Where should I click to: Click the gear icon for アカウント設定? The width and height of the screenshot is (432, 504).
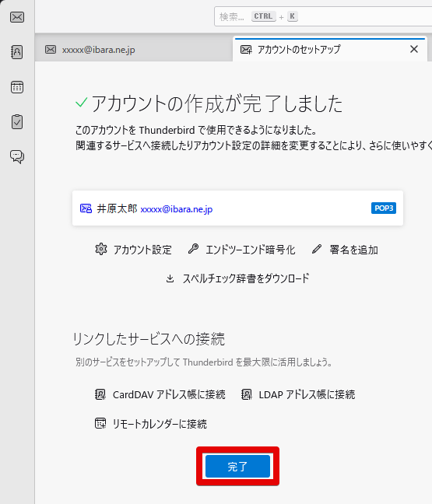[x=101, y=249]
